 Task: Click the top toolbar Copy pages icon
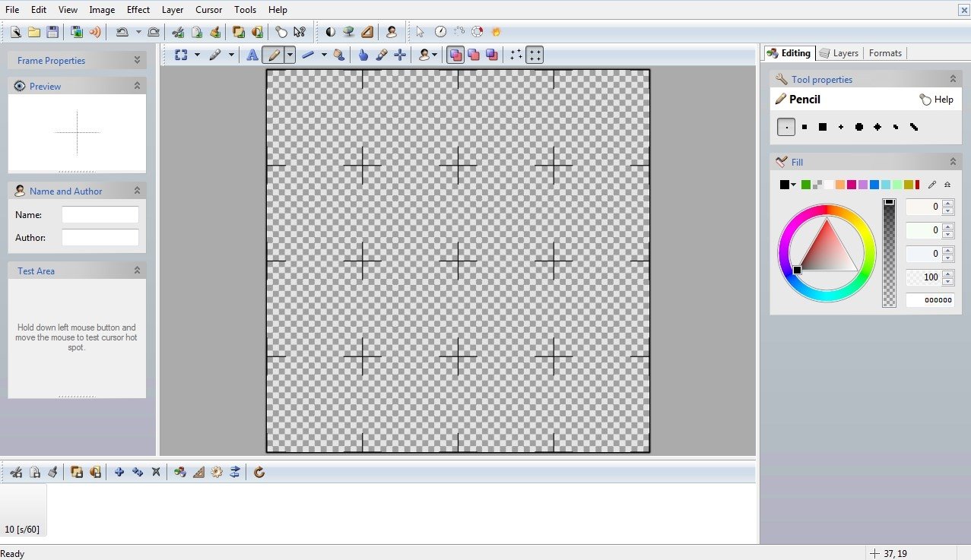196,32
